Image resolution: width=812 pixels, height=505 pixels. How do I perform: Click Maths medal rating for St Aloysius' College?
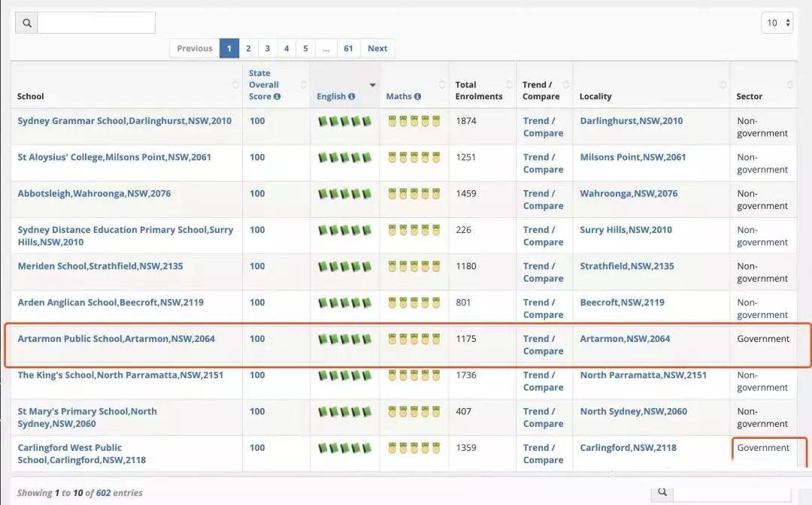414,158
